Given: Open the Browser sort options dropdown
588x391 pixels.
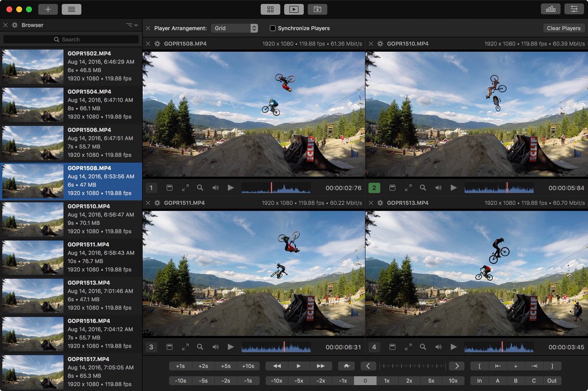Looking at the screenshot, I should click(x=131, y=25).
